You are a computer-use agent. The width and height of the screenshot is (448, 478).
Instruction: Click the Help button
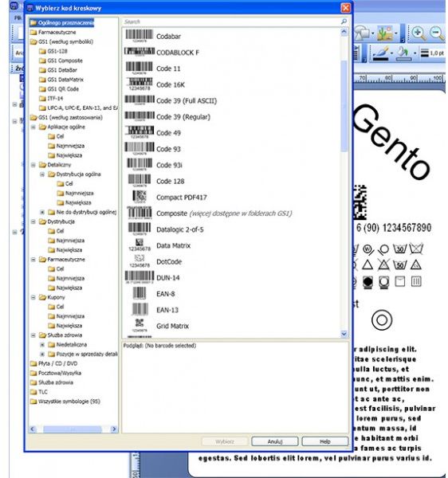coord(325,441)
